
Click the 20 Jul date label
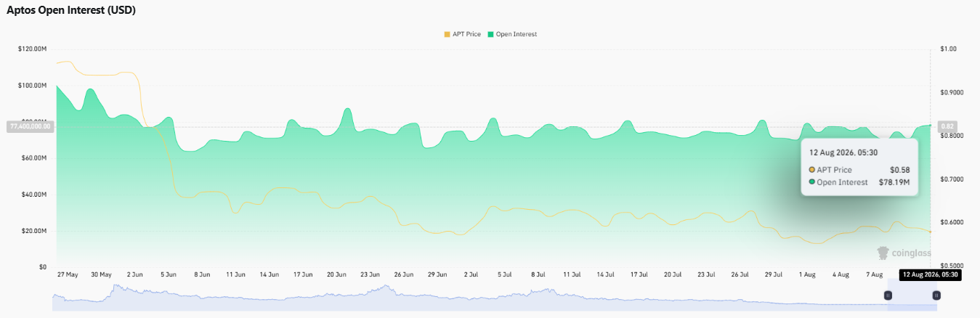pos(672,275)
